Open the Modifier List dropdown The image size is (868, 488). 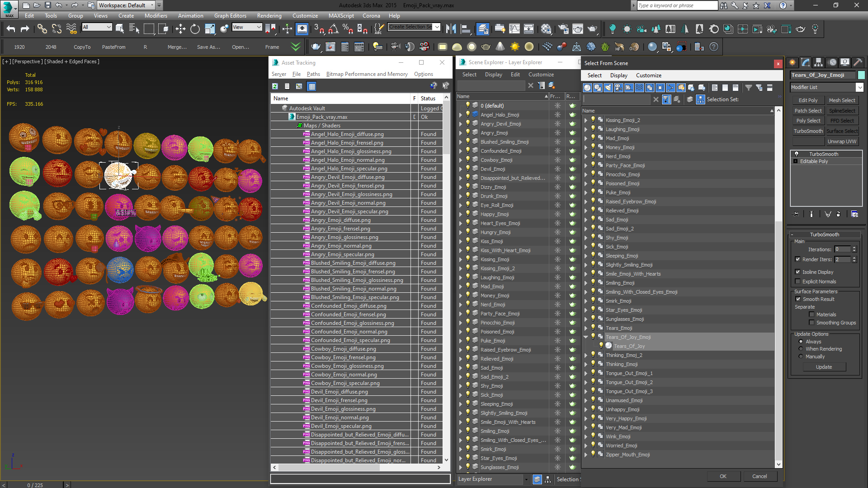point(826,87)
